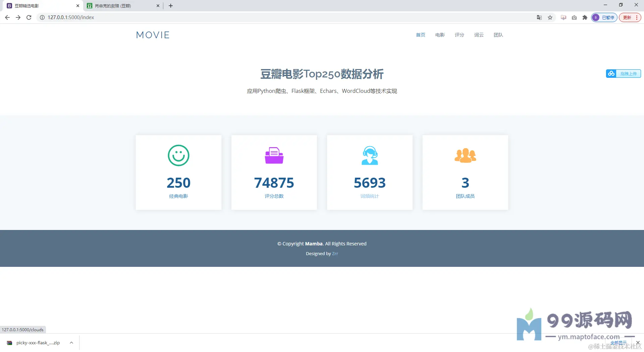Click the orange team members icon
The image size is (644, 352).
click(x=465, y=156)
